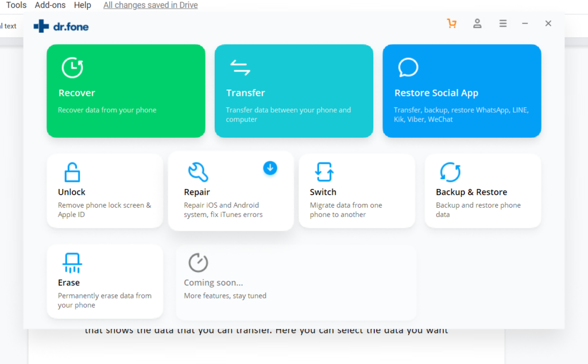Image resolution: width=588 pixels, height=364 pixels.
Task: Open the hamburger menu in dr.fone
Action: 503,24
